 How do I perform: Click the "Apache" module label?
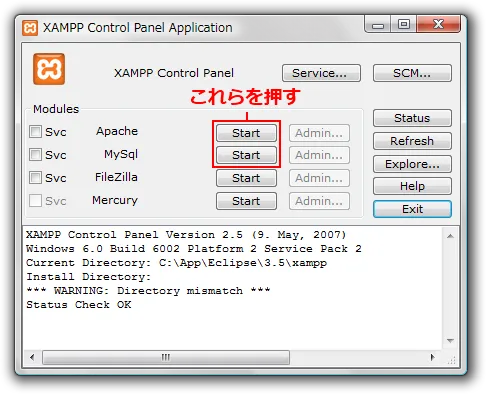117,131
